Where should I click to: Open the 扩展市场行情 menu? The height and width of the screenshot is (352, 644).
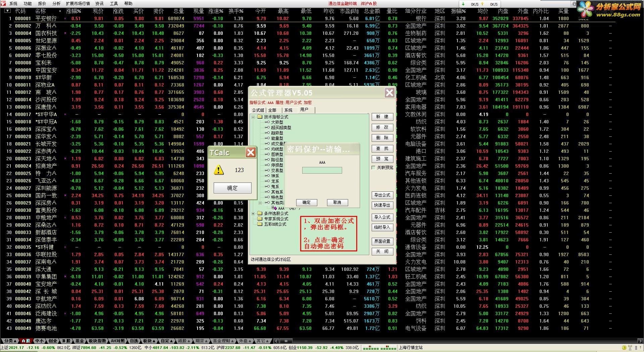(x=78, y=4)
